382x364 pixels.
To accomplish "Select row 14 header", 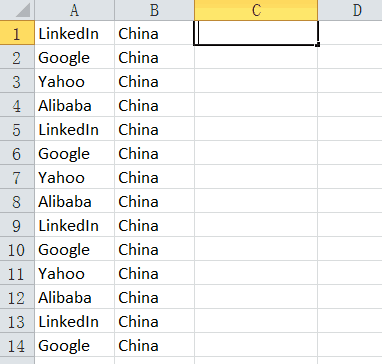I will [x=17, y=345].
